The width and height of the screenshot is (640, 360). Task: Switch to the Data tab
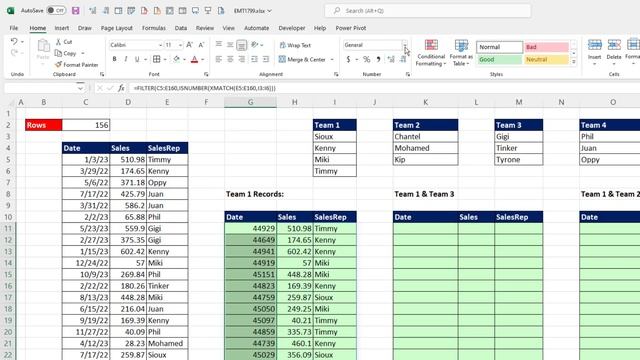(x=181, y=28)
